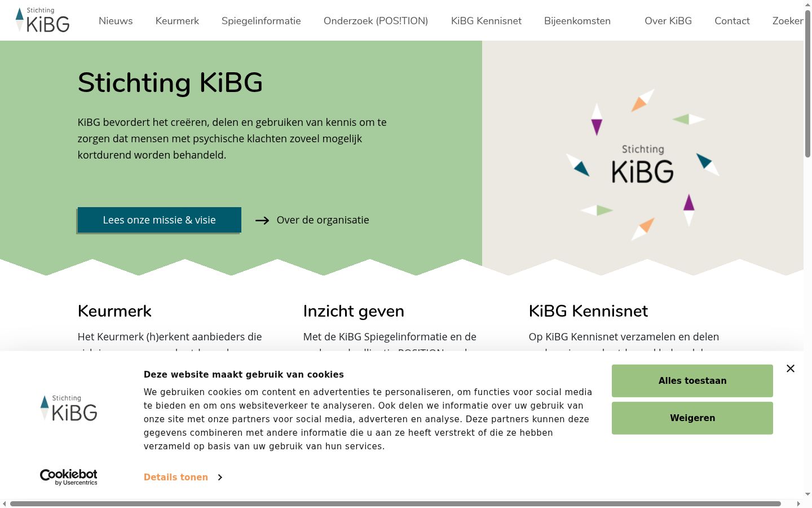
Task: Click the Stichting KiBG logo in header
Action: [x=43, y=20]
